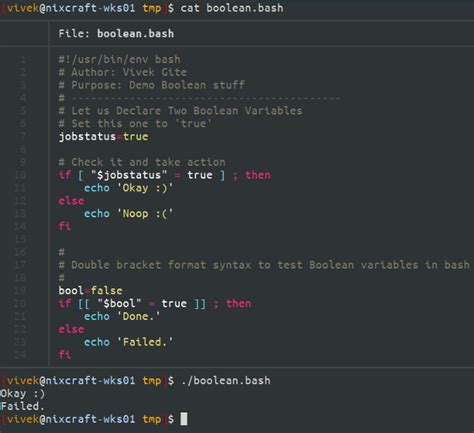Click '# Purpose: Demo Boolean stuff' comment
Image resolution: width=474 pixels, height=433 pixels.
pyautogui.click(x=152, y=85)
